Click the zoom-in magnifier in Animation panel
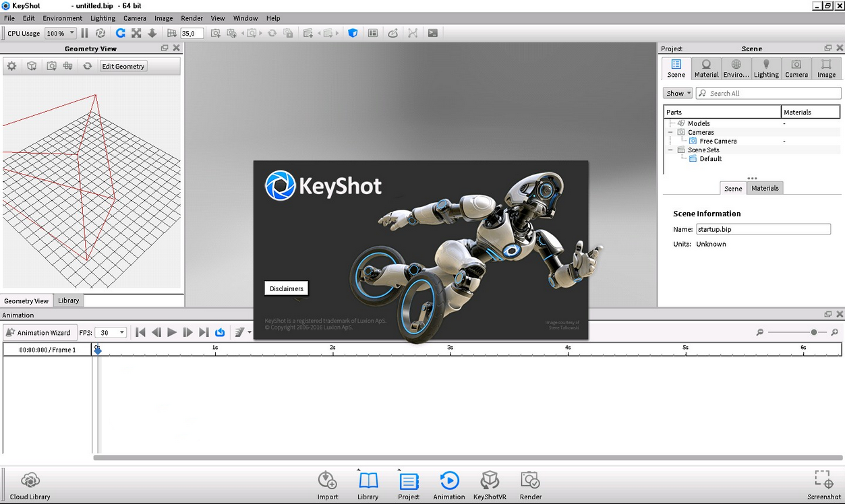 (834, 332)
